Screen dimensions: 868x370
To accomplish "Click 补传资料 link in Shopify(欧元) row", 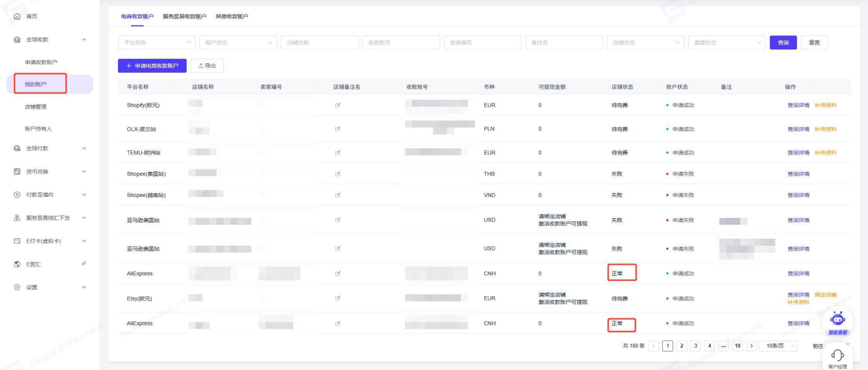I will [825, 105].
